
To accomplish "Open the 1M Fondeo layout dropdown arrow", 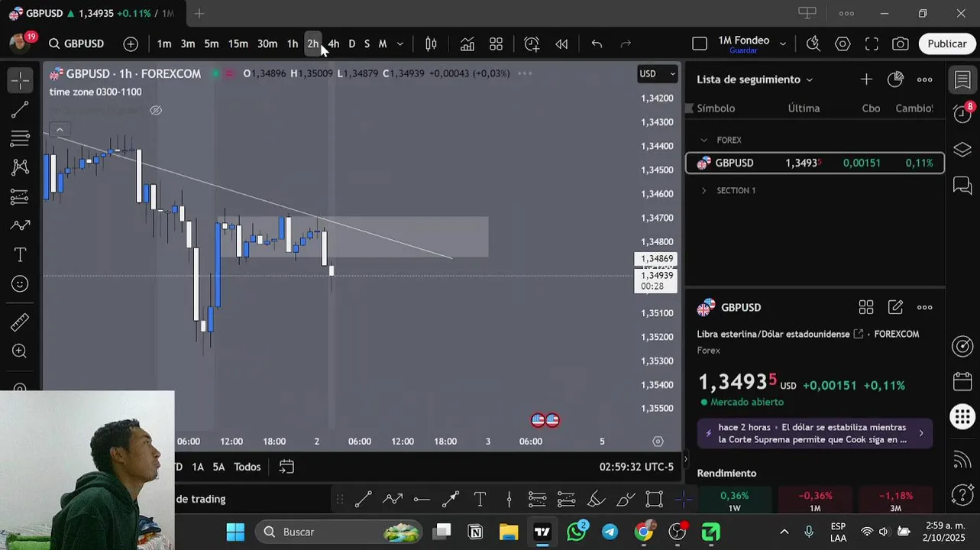I will click(782, 44).
